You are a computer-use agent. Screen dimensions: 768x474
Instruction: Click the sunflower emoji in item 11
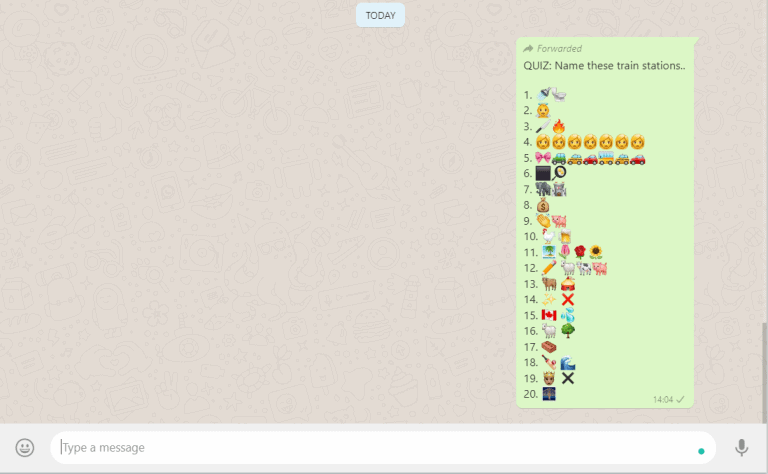pos(595,252)
